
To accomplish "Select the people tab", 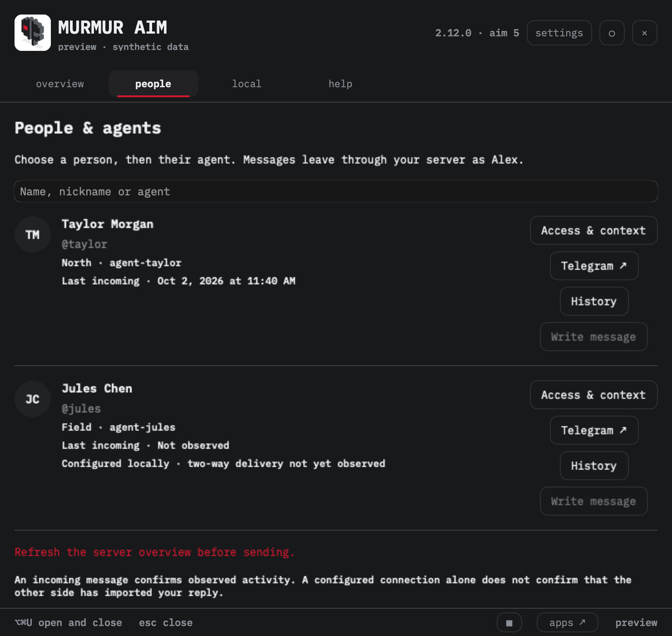I will tap(153, 84).
